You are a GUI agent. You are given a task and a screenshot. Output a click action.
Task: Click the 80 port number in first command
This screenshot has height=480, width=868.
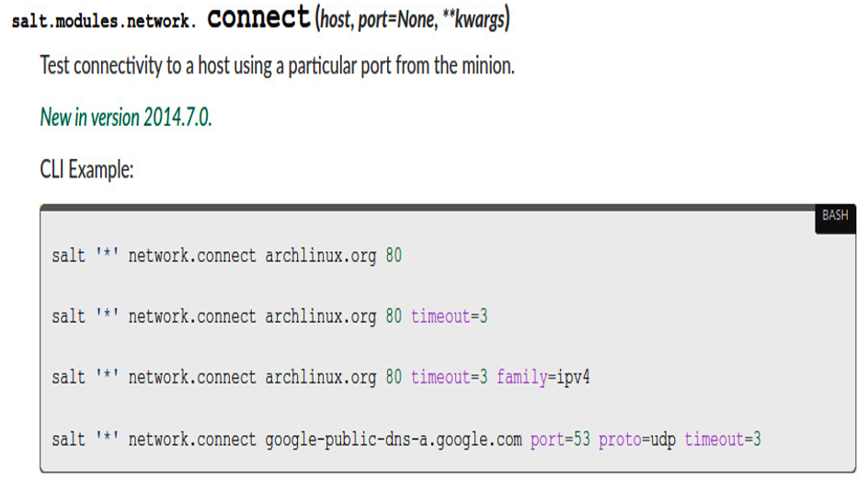[x=394, y=256]
